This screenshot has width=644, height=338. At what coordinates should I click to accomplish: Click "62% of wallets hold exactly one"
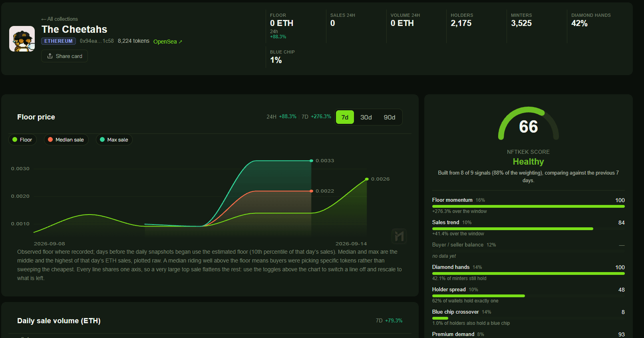pyautogui.click(x=465, y=301)
